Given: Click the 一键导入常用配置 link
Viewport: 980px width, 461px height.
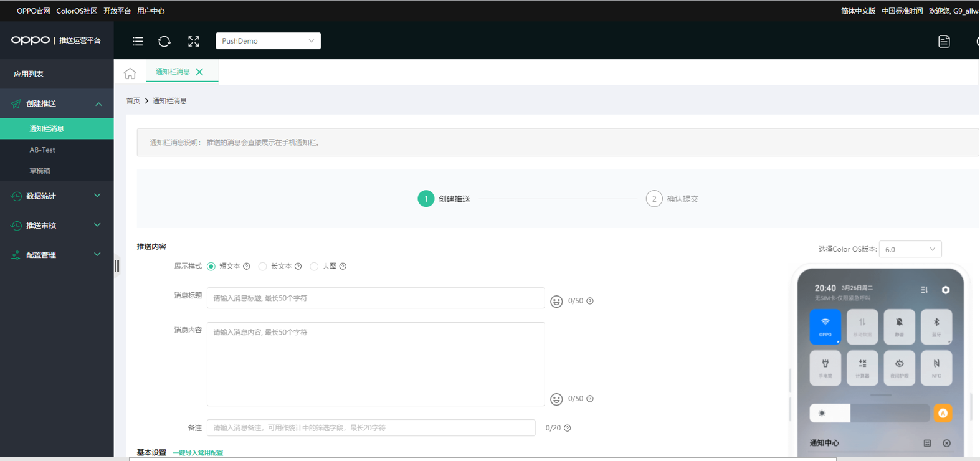Looking at the screenshot, I should pyautogui.click(x=198, y=453).
